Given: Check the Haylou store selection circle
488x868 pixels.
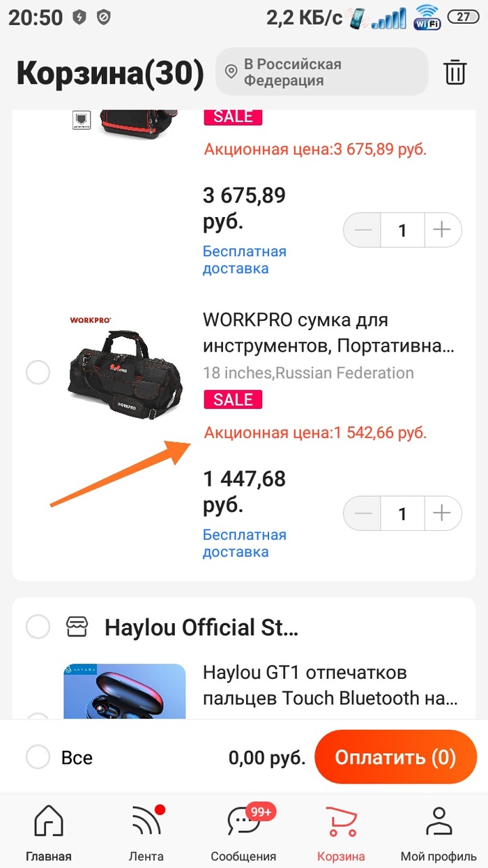Looking at the screenshot, I should coord(38,627).
